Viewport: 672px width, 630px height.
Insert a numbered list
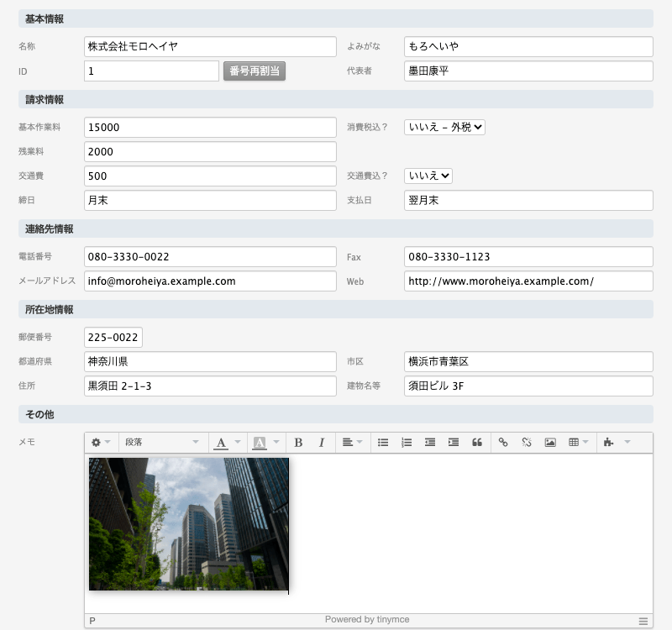[407, 443]
